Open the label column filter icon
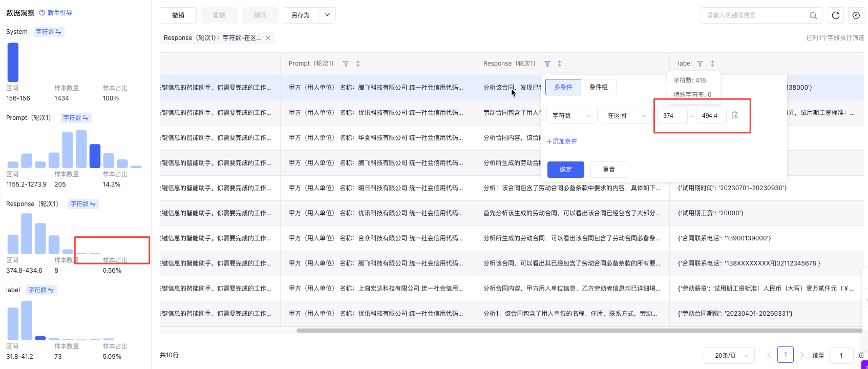Viewport: 868px width, 369px height. (700, 64)
